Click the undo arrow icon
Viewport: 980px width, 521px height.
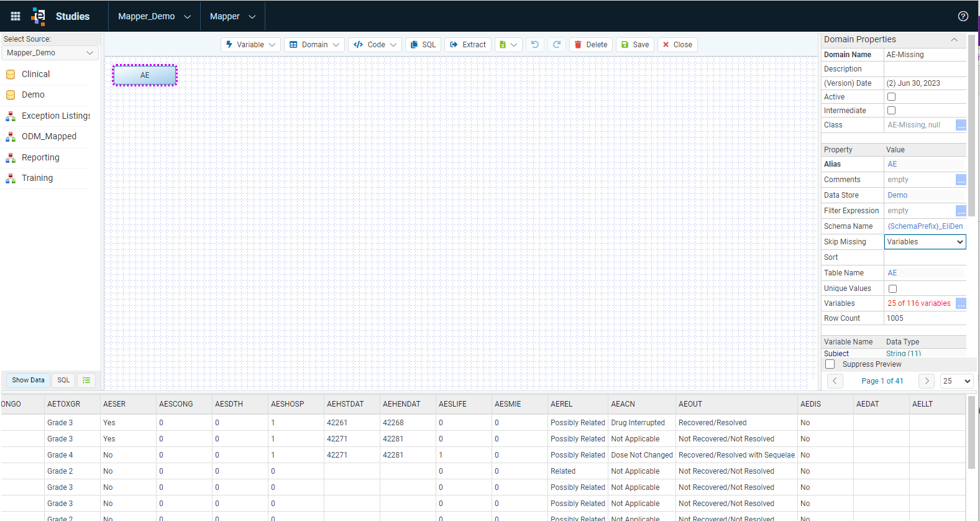535,45
